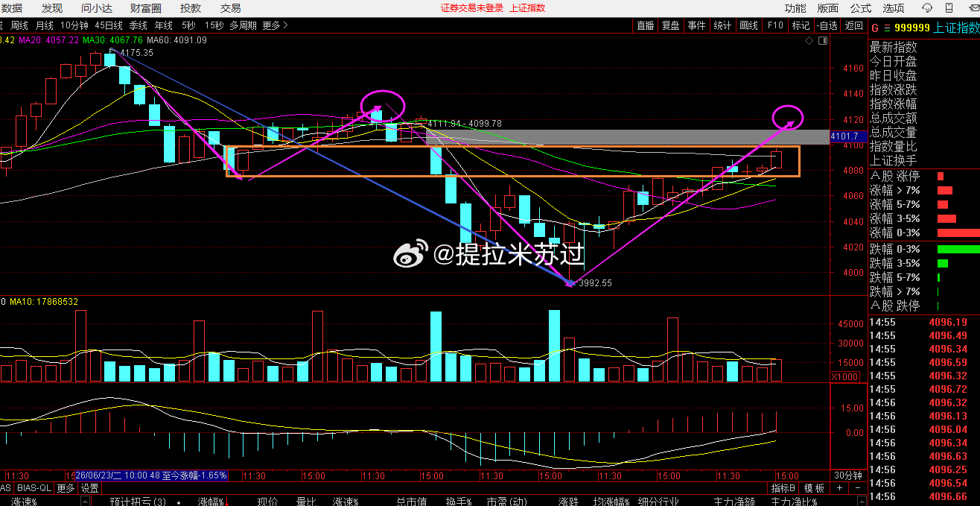Zoom in with the plus button

[840, 488]
